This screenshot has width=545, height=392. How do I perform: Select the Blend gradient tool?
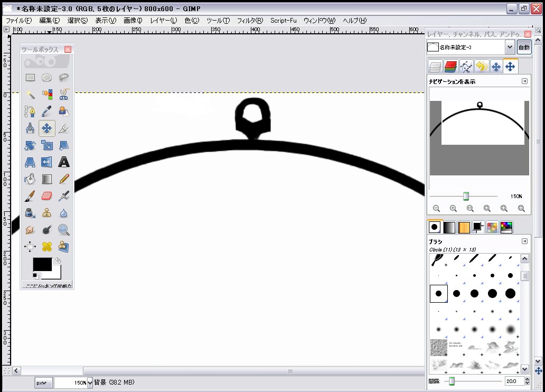pos(47,179)
